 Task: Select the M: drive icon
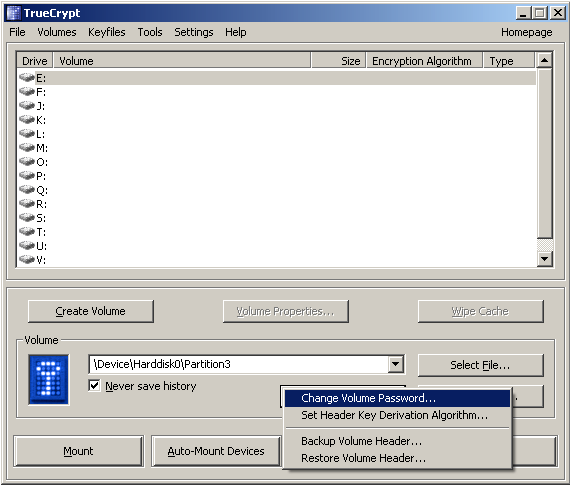27,147
